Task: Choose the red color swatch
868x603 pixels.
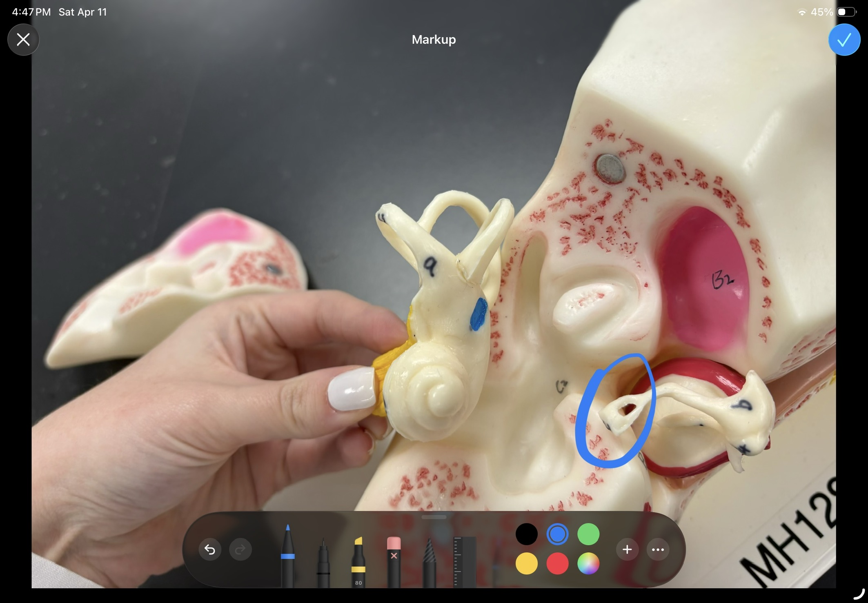Action: [557, 564]
